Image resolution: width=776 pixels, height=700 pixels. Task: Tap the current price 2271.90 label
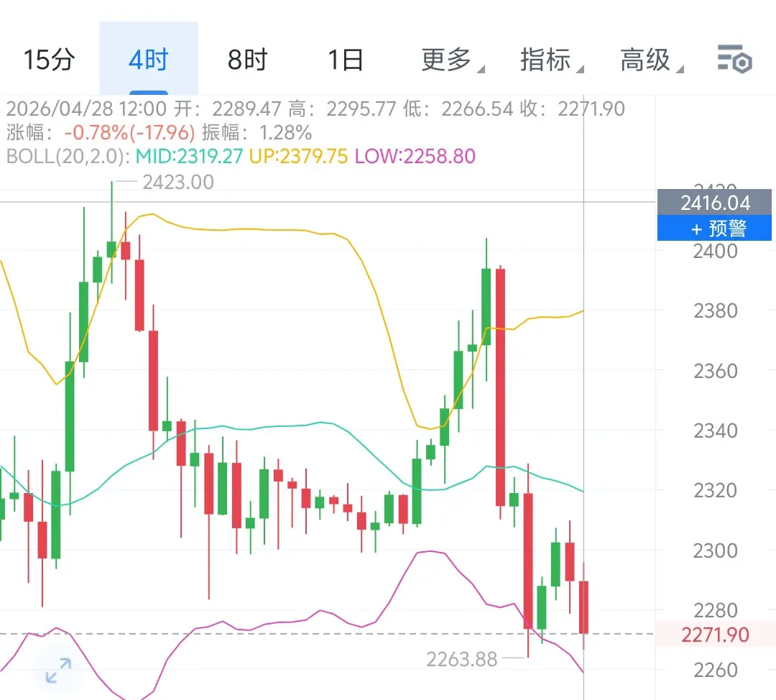715,635
